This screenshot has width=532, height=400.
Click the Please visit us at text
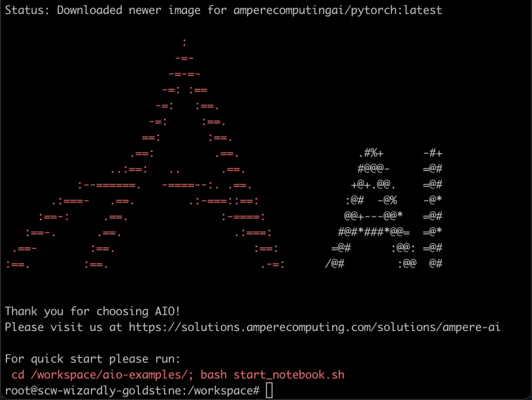pyautogui.click(x=64, y=327)
